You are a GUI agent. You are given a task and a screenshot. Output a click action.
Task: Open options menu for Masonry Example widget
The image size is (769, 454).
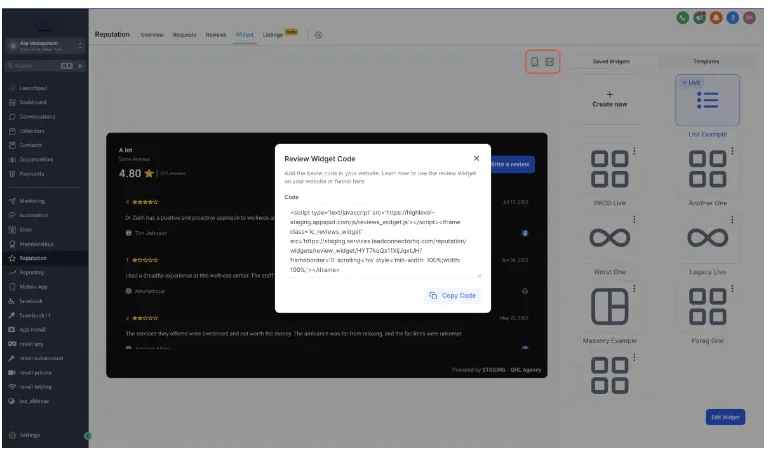tap(634, 289)
